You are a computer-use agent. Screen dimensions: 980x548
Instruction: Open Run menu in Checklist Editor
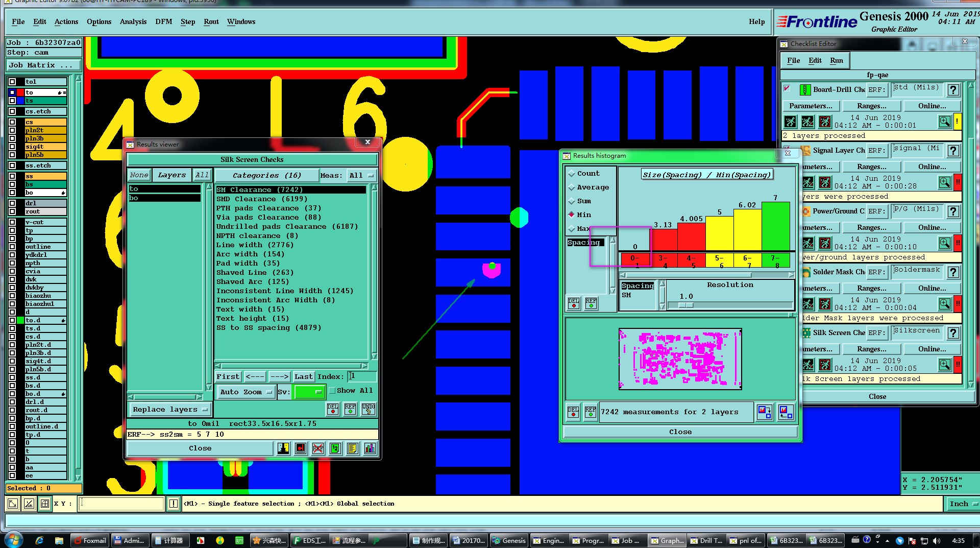837,61
